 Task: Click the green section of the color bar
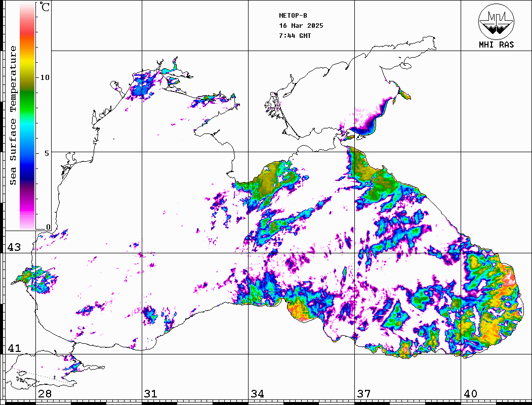click(x=27, y=102)
